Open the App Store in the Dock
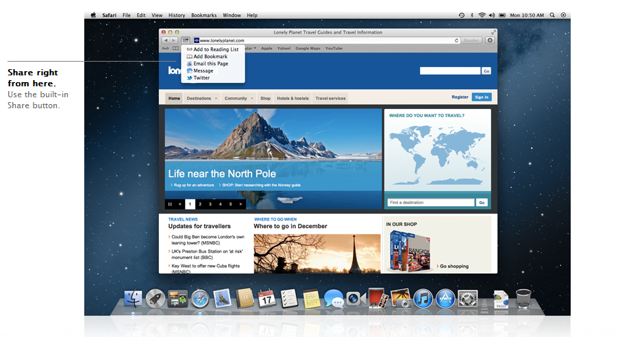 (x=445, y=299)
